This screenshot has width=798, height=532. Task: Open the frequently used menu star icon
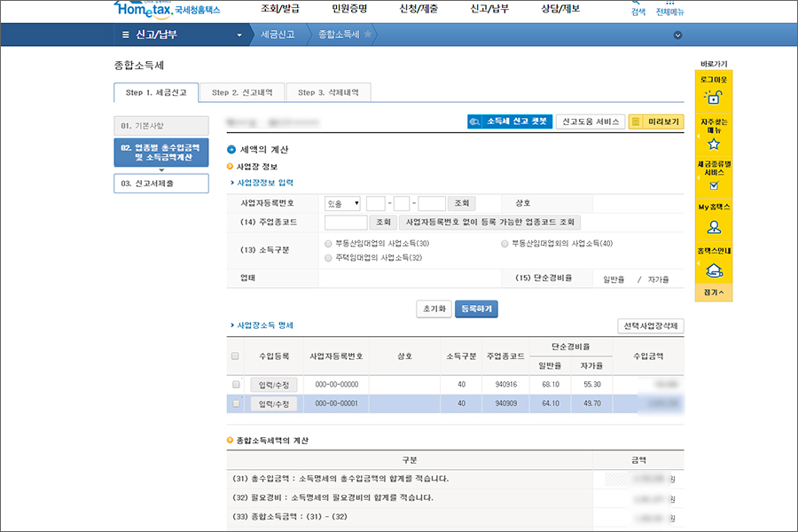714,144
